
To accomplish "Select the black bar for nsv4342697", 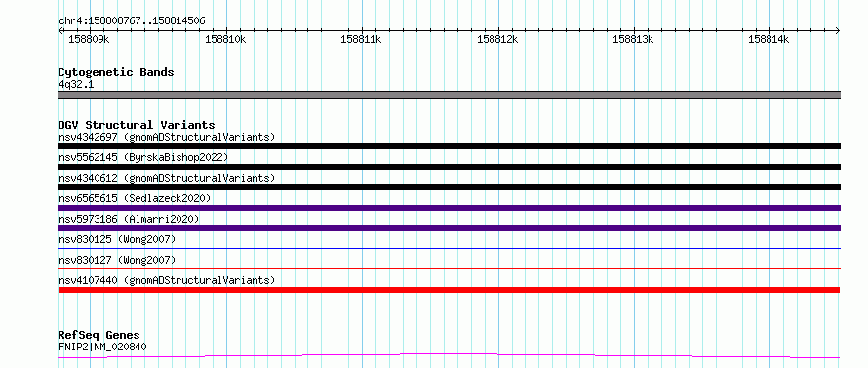I will (x=449, y=146).
